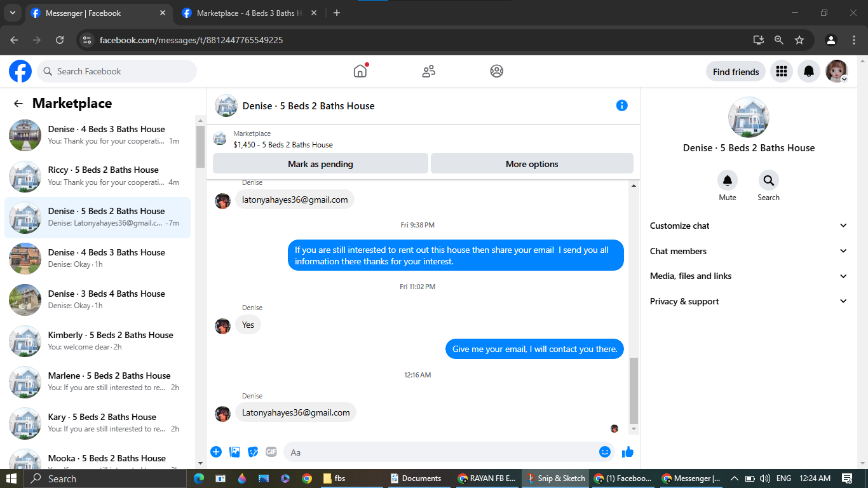Image resolution: width=868 pixels, height=488 pixels.
Task: Click the install app icon in address bar
Action: tap(759, 40)
